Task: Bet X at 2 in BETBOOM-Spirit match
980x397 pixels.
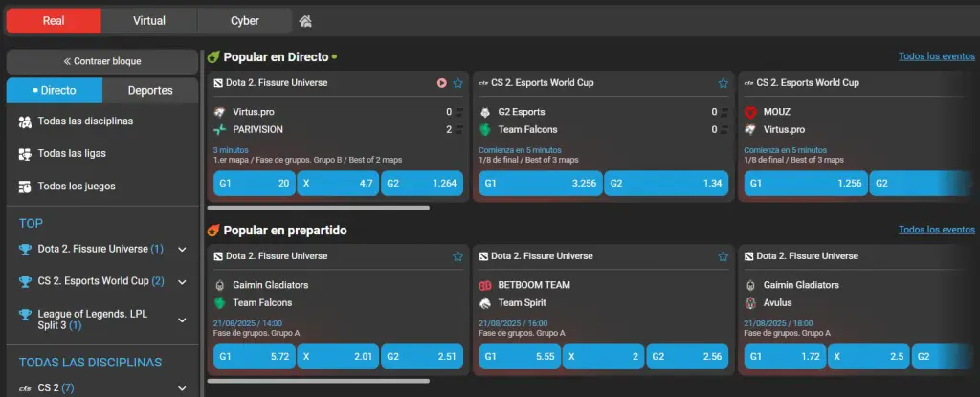Action: pyautogui.click(x=604, y=357)
